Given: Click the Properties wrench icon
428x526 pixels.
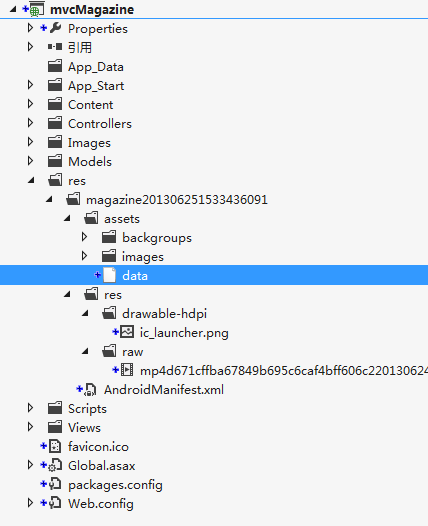Looking at the screenshot, I should (55, 28).
